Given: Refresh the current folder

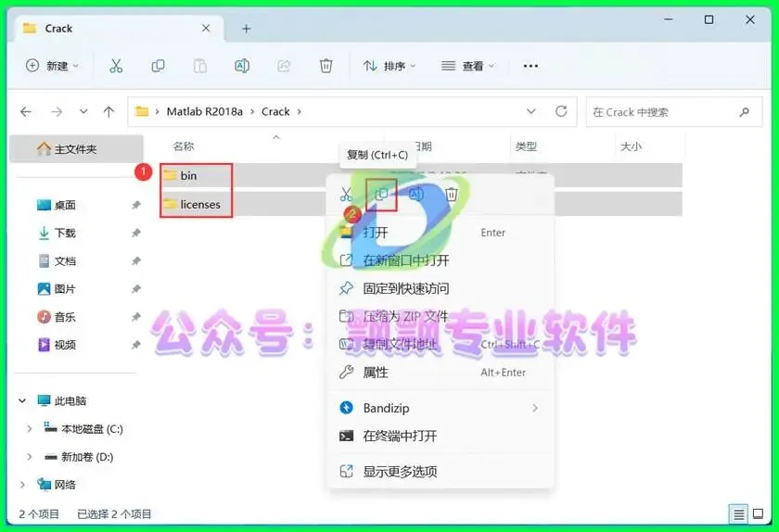Looking at the screenshot, I should coord(561,111).
